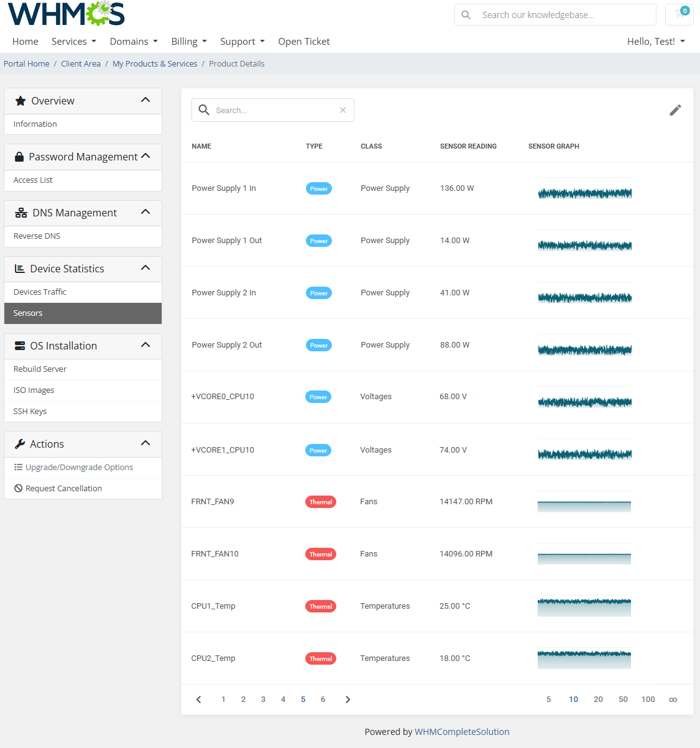
Task: Open the shopping cart icon
Action: pos(679,14)
